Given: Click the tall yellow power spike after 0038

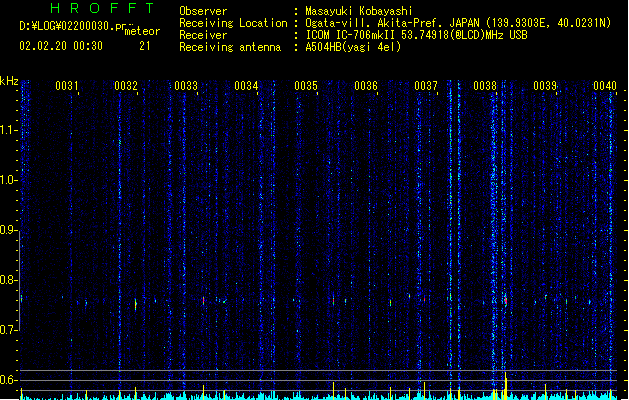Looking at the screenshot, I should point(505,386).
